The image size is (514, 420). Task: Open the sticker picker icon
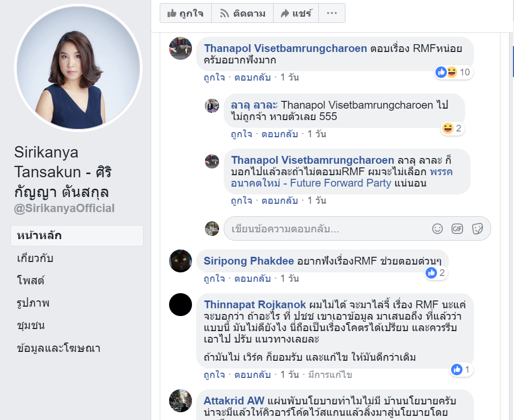(477, 229)
